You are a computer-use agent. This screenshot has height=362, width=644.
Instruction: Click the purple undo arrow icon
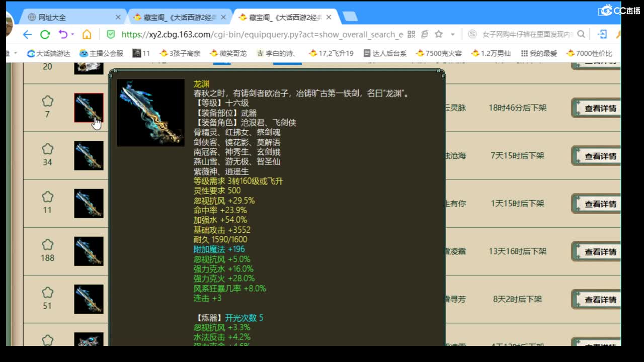click(63, 34)
